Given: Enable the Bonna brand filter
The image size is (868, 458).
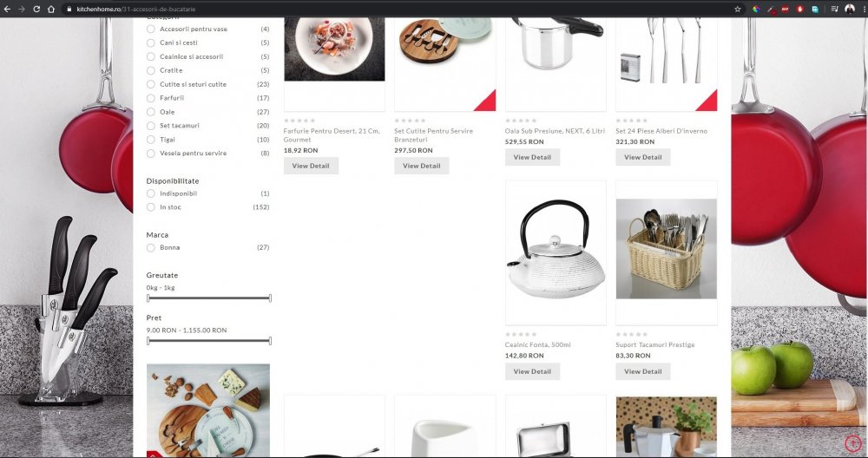Looking at the screenshot, I should click(150, 247).
